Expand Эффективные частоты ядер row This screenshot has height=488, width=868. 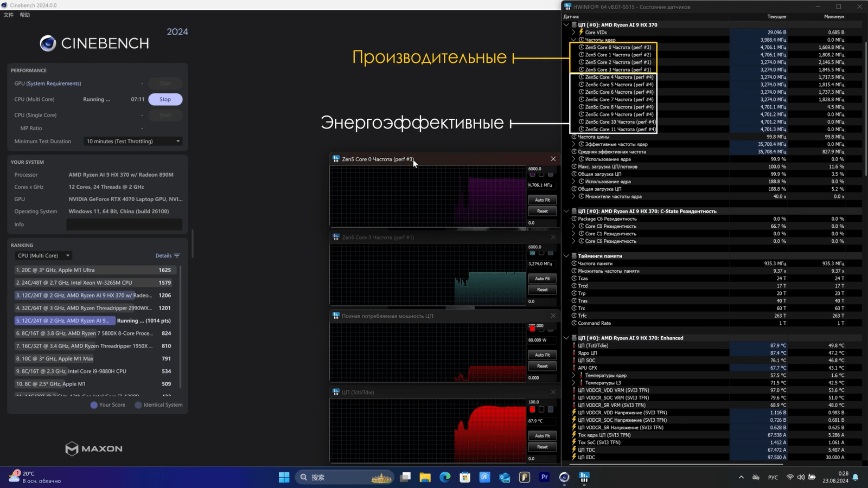573,144
